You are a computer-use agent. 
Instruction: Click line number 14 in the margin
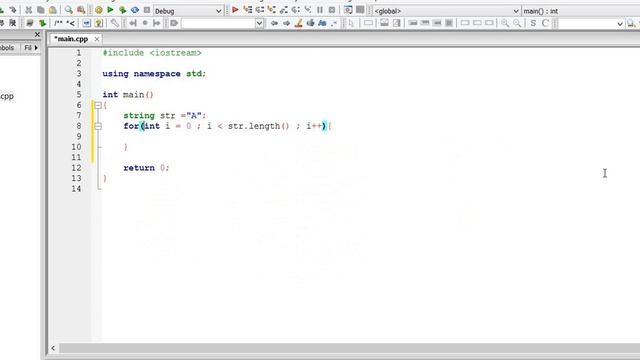(76, 189)
